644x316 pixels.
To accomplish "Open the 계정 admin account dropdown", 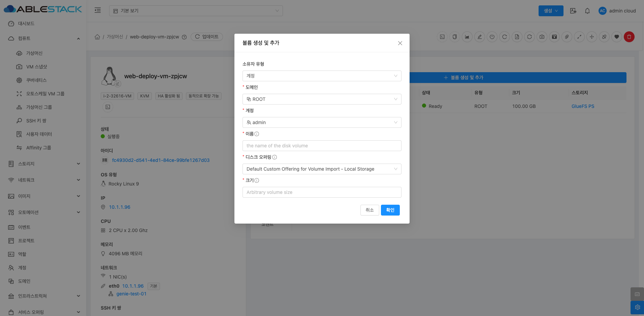I will tap(322, 122).
